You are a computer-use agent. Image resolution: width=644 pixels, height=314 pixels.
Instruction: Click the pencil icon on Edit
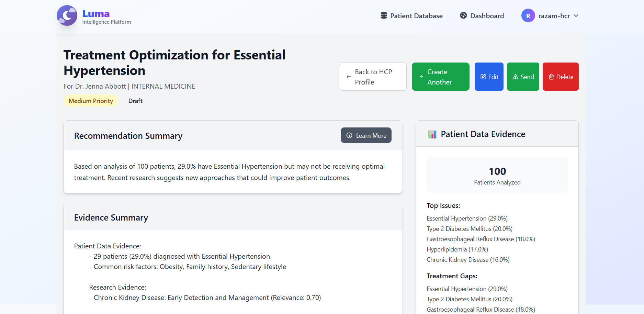click(x=483, y=77)
